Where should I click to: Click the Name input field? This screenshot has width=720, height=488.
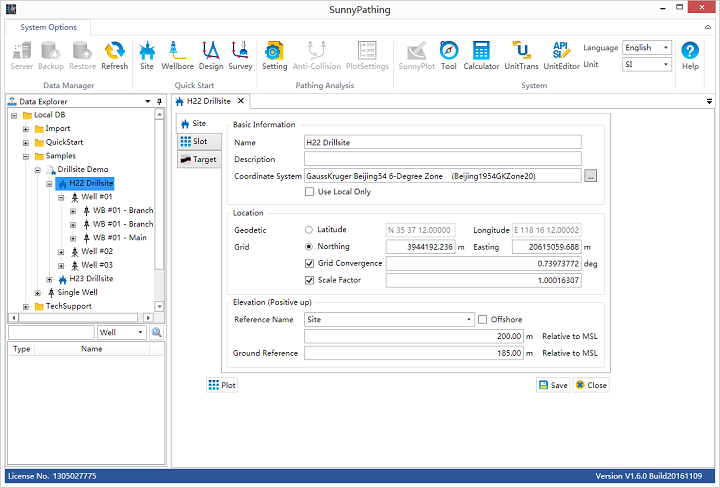click(x=443, y=142)
